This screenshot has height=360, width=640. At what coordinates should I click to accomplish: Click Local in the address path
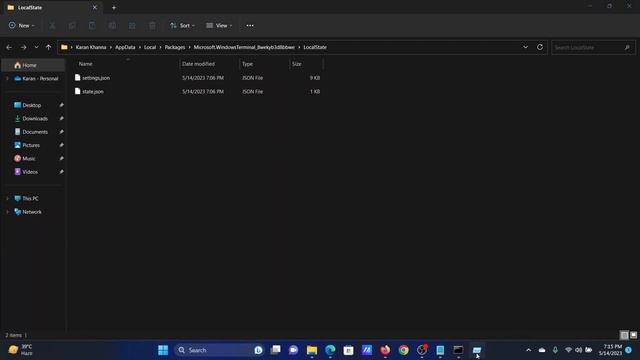[x=150, y=47]
